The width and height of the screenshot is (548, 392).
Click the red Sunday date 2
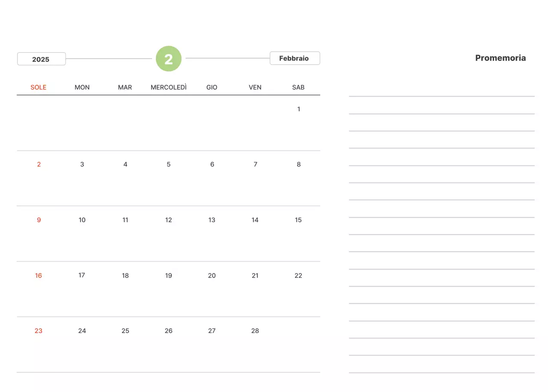pyautogui.click(x=39, y=164)
